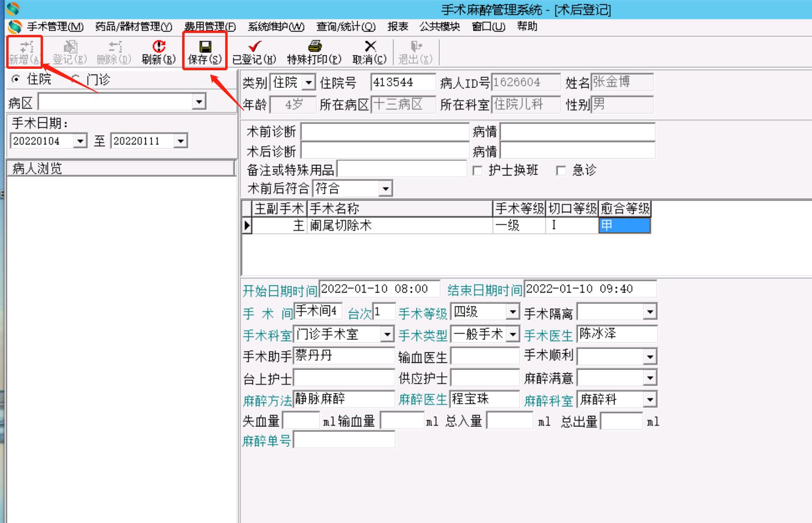Open the 麻醉科室 麻醉科 dropdown
The height and width of the screenshot is (523, 812).
(650, 399)
